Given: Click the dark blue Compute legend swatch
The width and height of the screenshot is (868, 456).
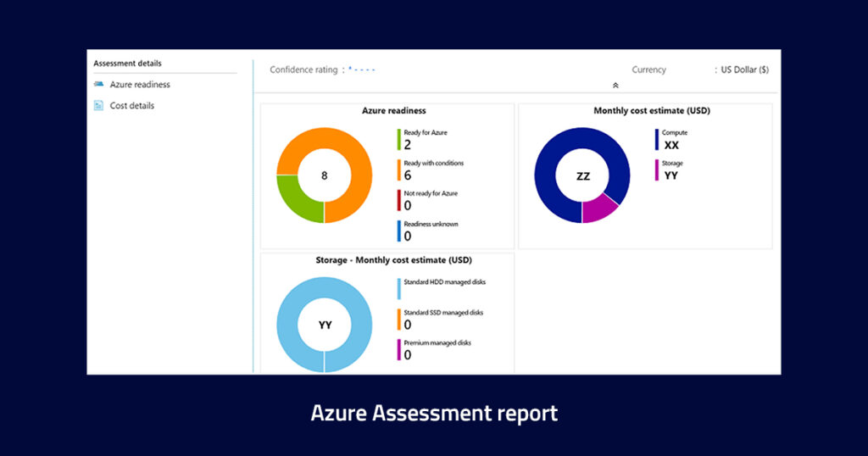Looking at the screenshot, I should click(657, 140).
